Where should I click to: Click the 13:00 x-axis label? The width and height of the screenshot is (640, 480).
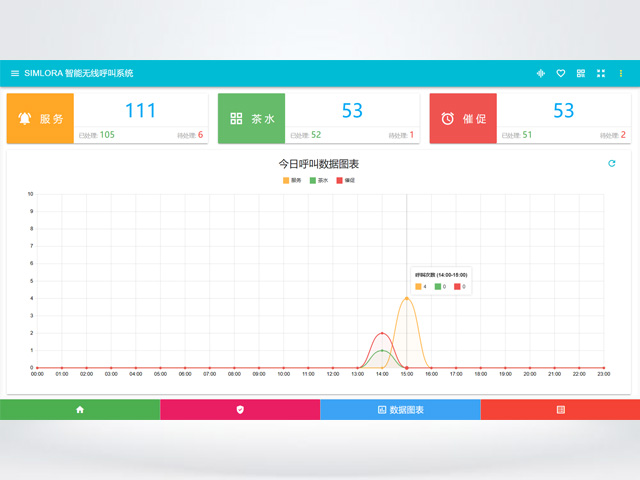click(x=358, y=374)
